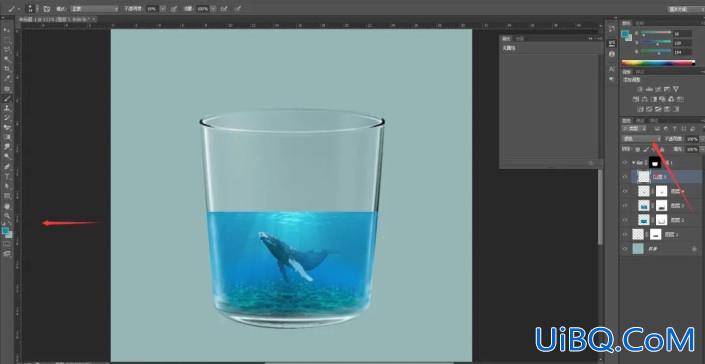Open the flow slider arrow in options bar
This screenshot has width=705, height=364.
tap(213, 9)
